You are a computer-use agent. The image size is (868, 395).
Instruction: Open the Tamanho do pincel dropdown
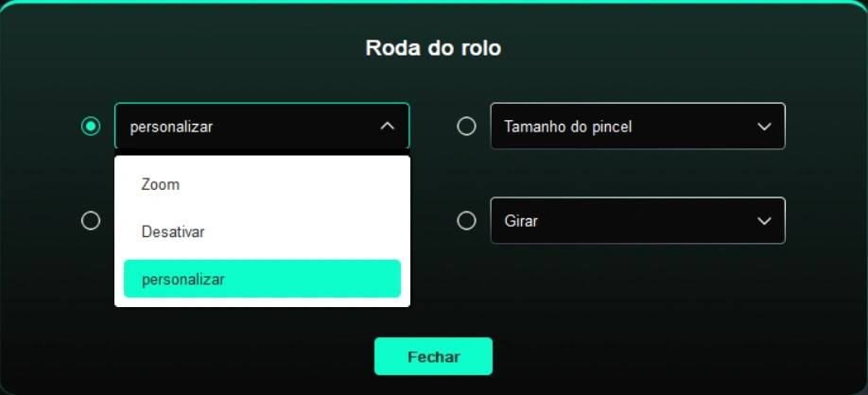[637, 126]
